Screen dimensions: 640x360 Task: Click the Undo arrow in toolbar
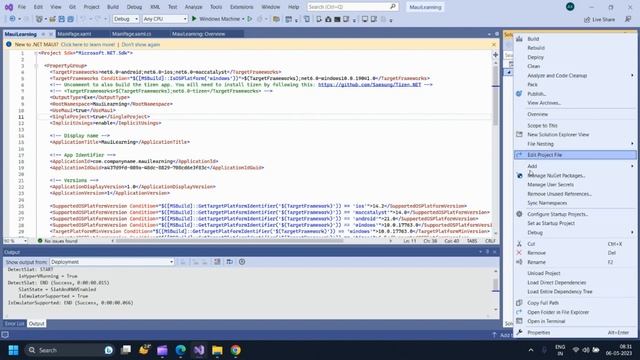[x=83, y=19]
